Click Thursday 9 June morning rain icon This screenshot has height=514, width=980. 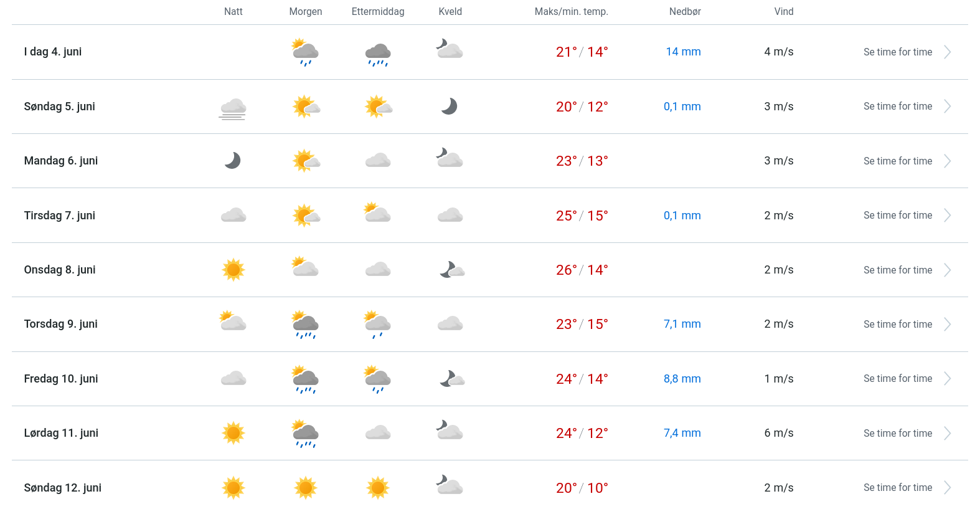tap(305, 325)
